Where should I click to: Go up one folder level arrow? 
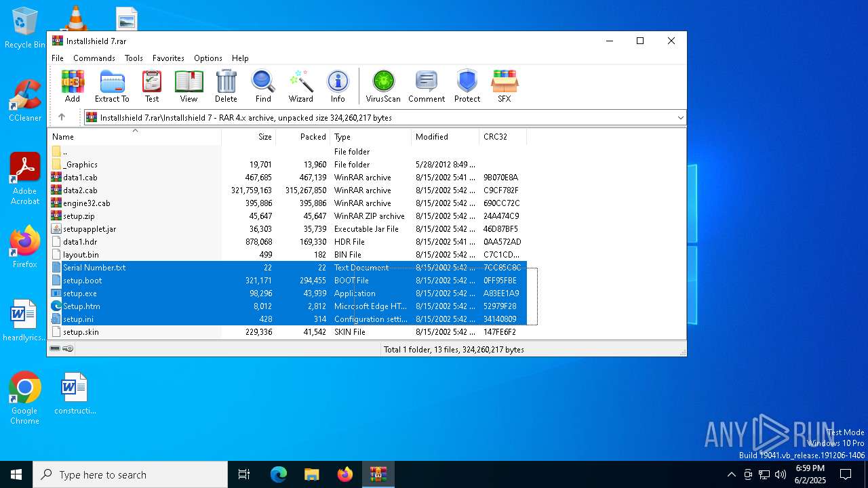point(62,117)
